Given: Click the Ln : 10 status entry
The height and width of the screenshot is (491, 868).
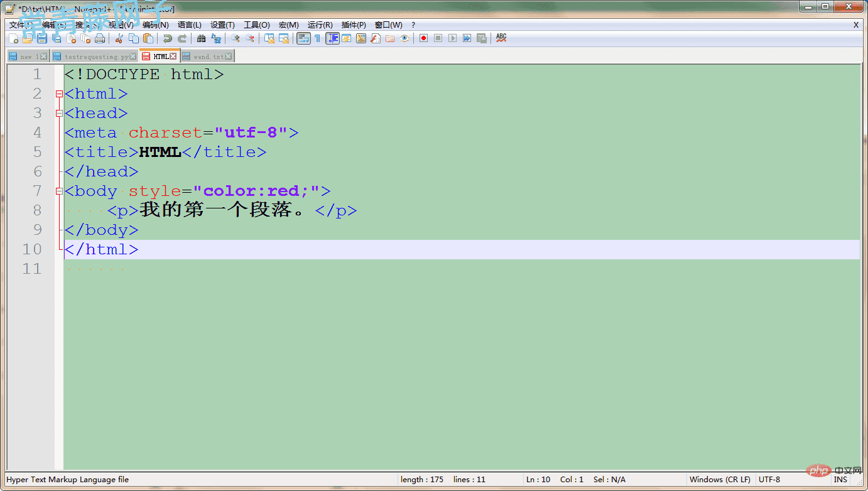Looking at the screenshot, I should pos(538,480).
